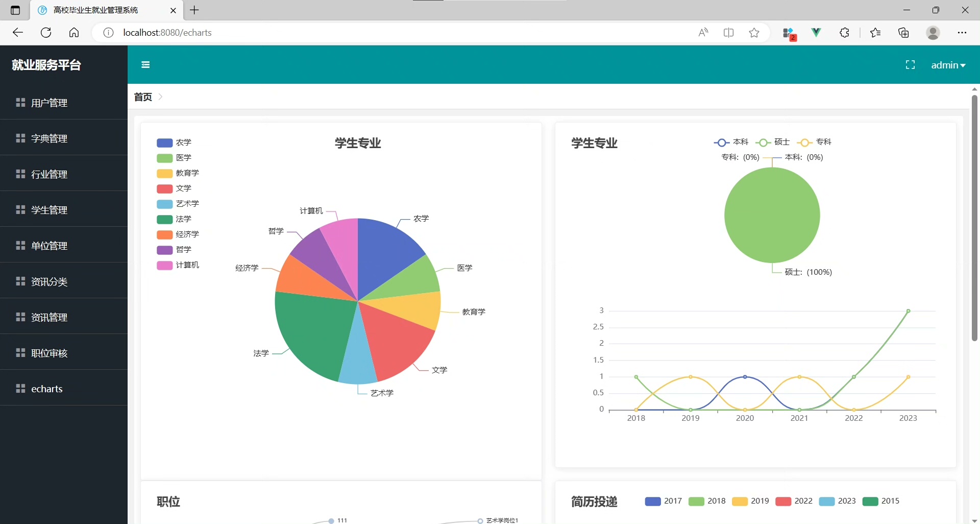This screenshot has height=524, width=980.
Task: Go back using browser back arrow
Action: [x=18, y=33]
